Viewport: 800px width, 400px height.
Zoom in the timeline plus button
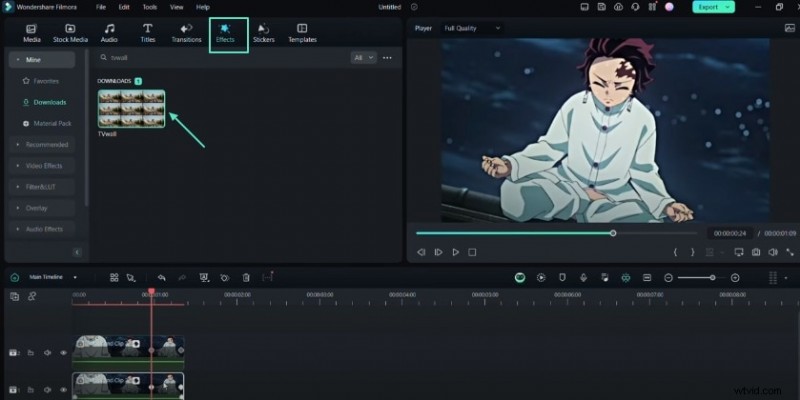coord(735,278)
